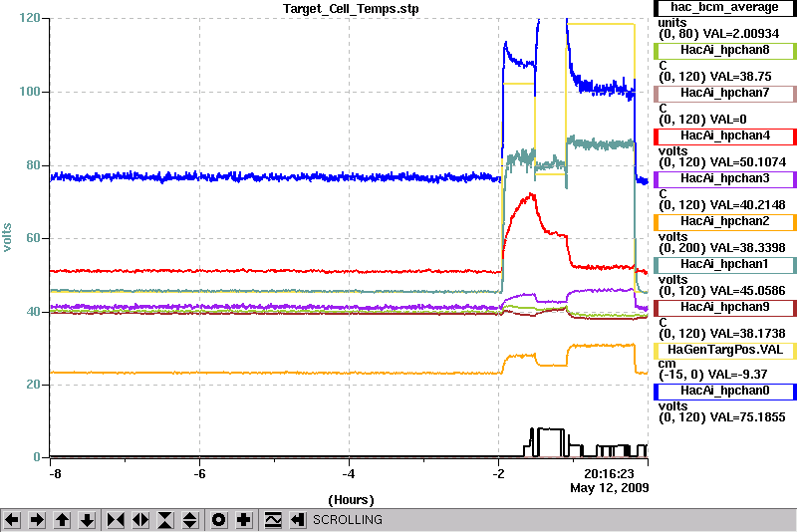
Task: Click the Target_Cell_Temps.stp graph title
Action: pos(351,9)
